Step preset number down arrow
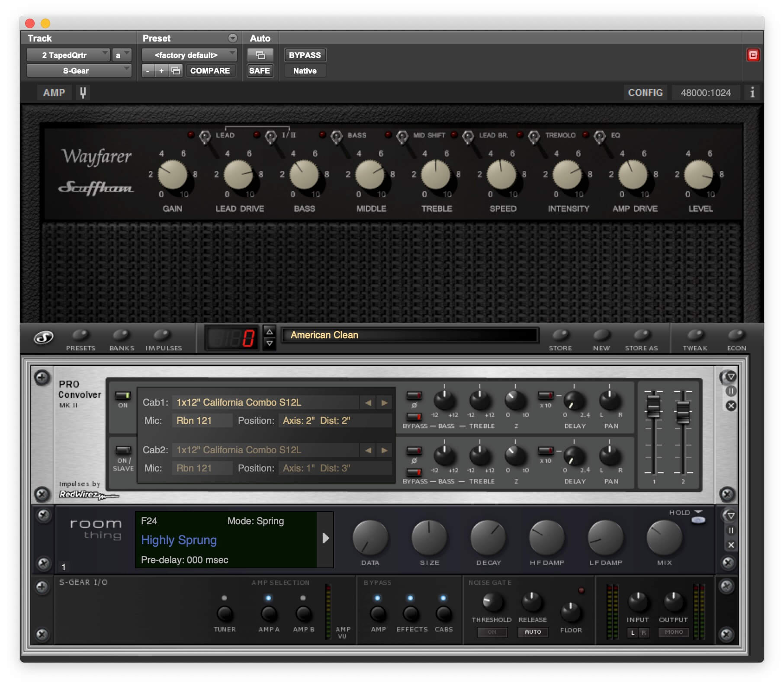This screenshot has width=784, height=686. (x=270, y=344)
